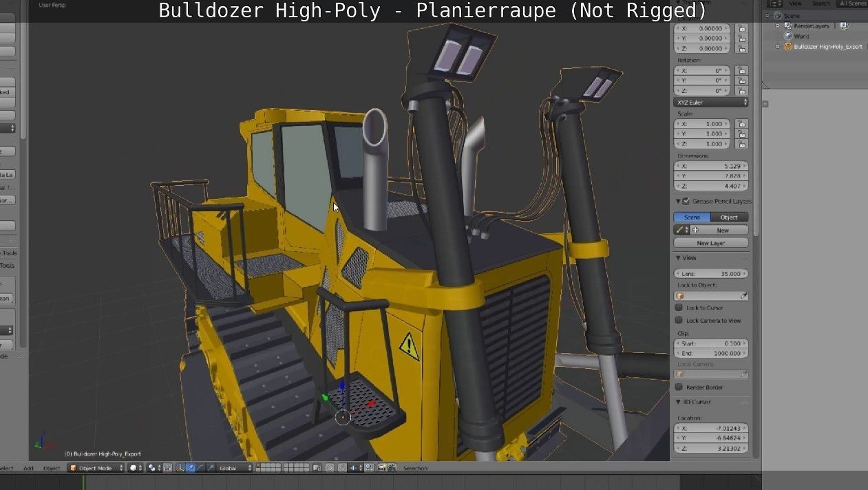This screenshot has width=868, height=490.
Task: Toggle the layers lock button in header
Action: click(x=317, y=468)
